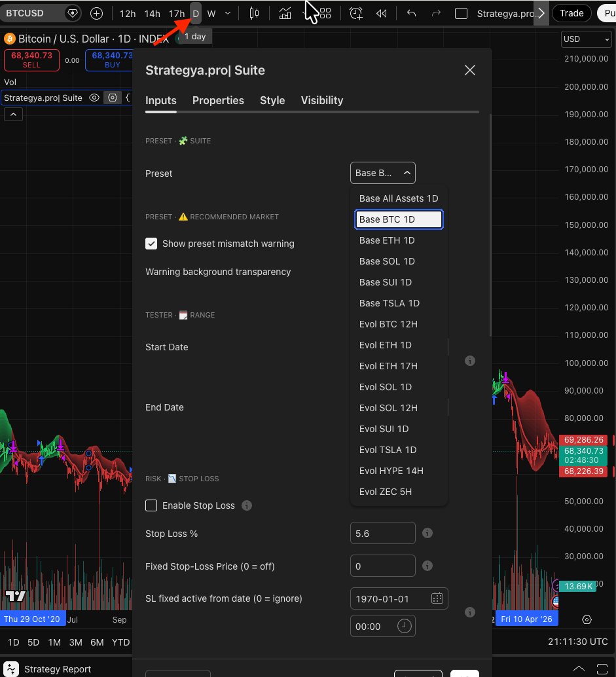Choose Evol ETH 17H preset
The height and width of the screenshot is (677, 616).
click(x=399, y=366)
